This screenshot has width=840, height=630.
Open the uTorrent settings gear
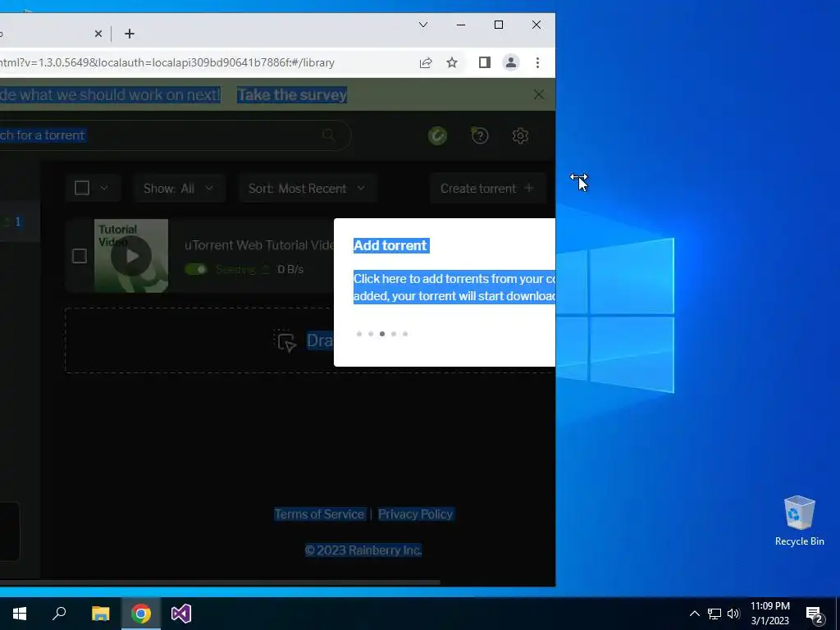[520, 135]
